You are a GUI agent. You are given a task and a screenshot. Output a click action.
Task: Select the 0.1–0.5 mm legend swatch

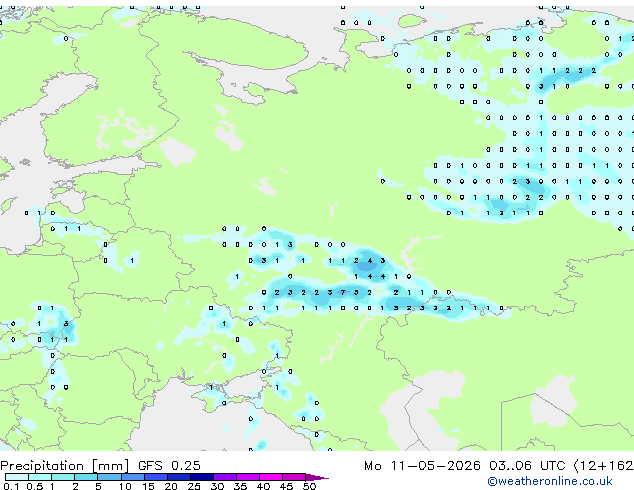[17, 477]
